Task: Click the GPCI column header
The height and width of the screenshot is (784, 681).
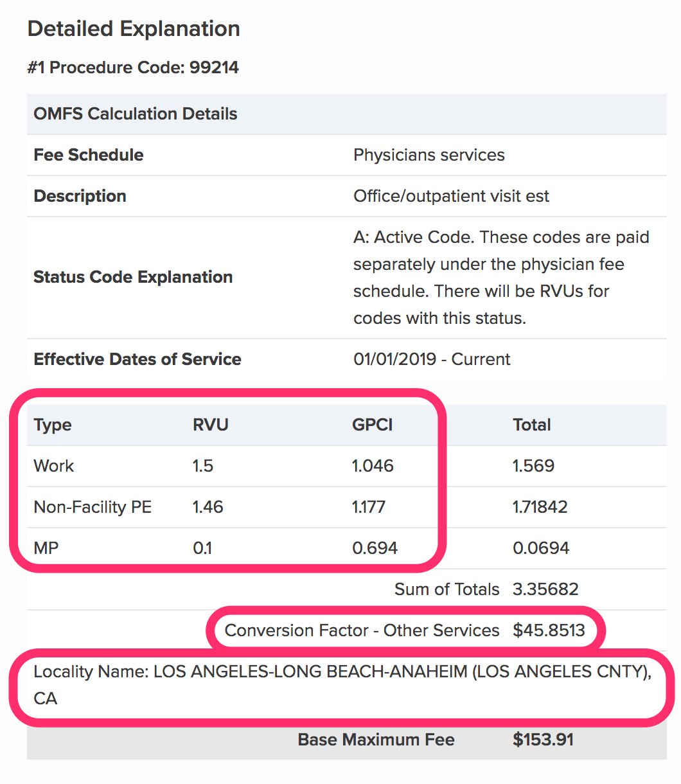Action: [373, 425]
